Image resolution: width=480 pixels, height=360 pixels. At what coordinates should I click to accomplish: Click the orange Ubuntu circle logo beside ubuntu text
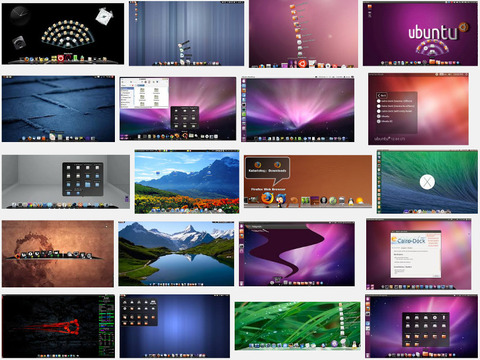[464, 27]
